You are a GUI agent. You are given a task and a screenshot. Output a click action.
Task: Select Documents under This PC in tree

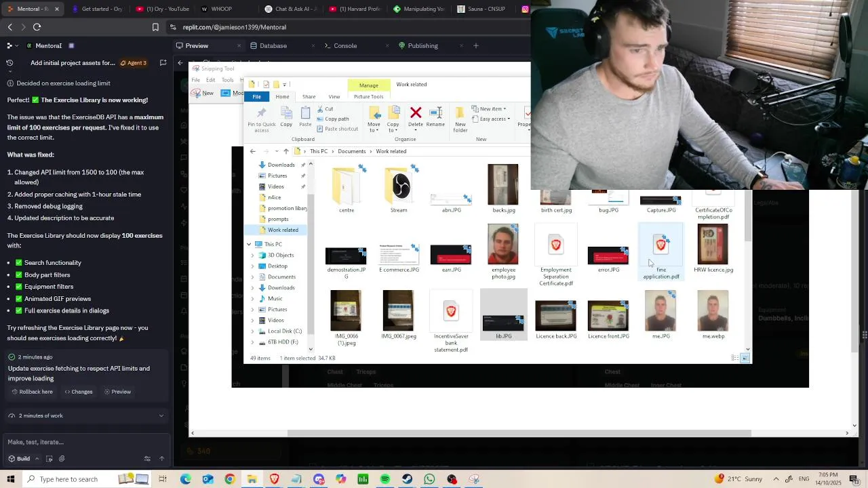pos(281,277)
